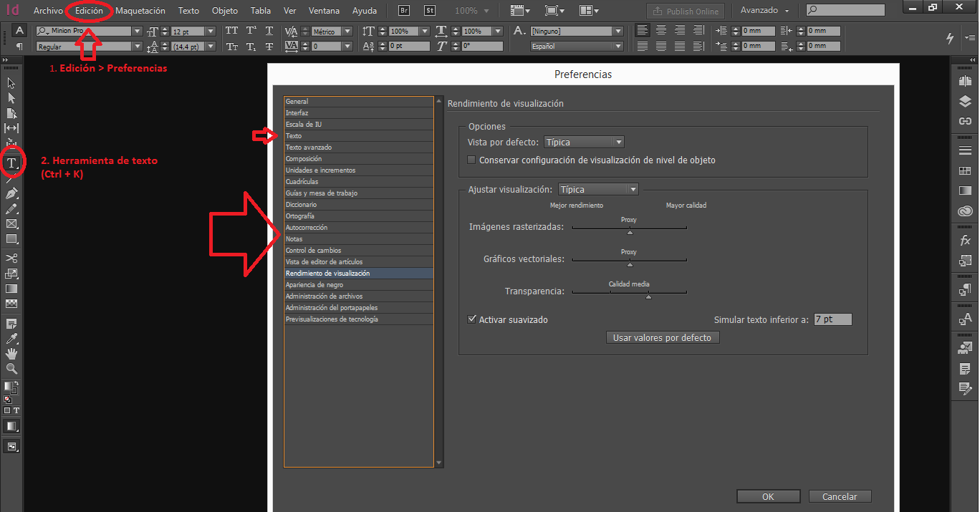The height and width of the screenshot is (512, 980).
Task: Click the Simular texto inferior a field
Action: [832, 319]
